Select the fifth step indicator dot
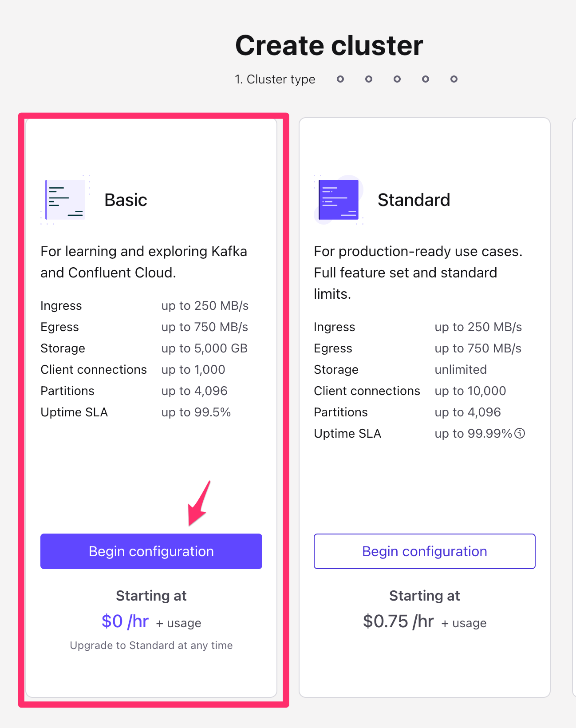Image resolution: width=576 pixels, height=728 pixels. coord(426,79)
